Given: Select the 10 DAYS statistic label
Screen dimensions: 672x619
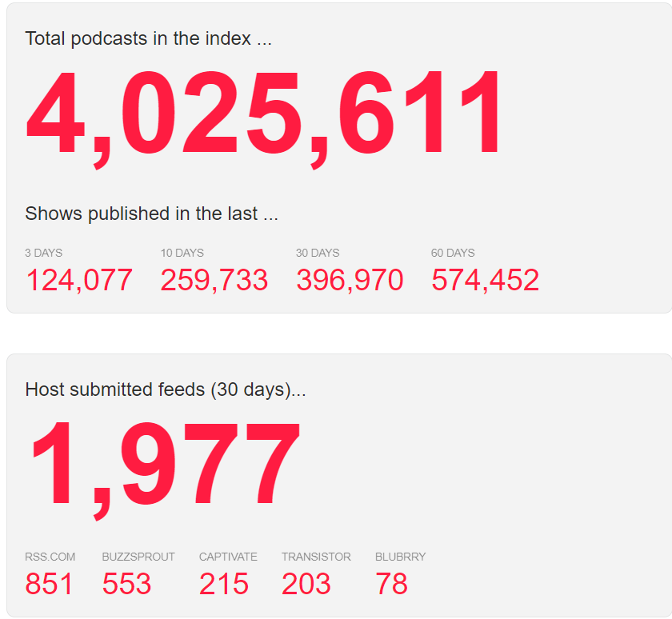Looking at the screenshot, I should [182, 253].
